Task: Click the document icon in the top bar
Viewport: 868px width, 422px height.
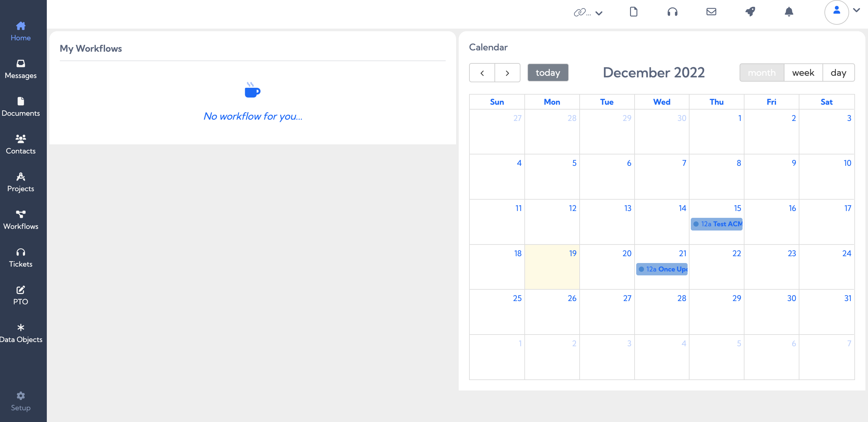Action: pos(634,12)
